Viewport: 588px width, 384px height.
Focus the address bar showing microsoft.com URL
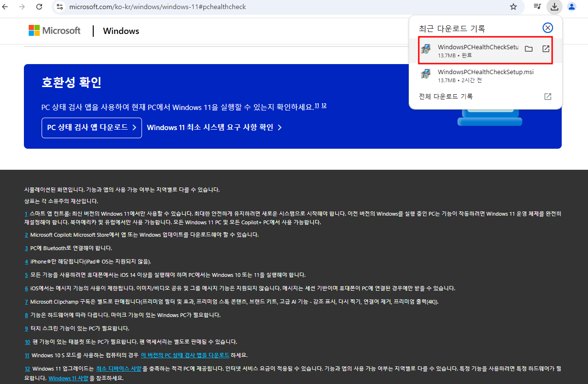point(287,7)
